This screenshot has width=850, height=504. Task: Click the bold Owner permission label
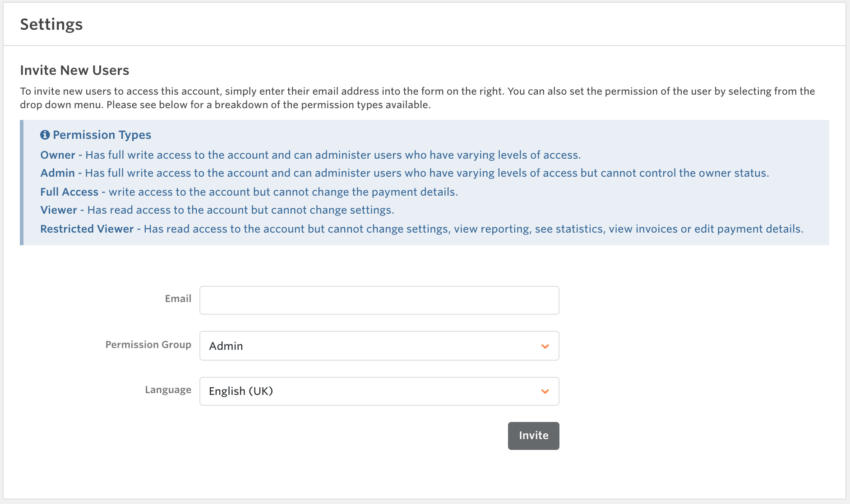pyautogui.click(x=58, y=155)
